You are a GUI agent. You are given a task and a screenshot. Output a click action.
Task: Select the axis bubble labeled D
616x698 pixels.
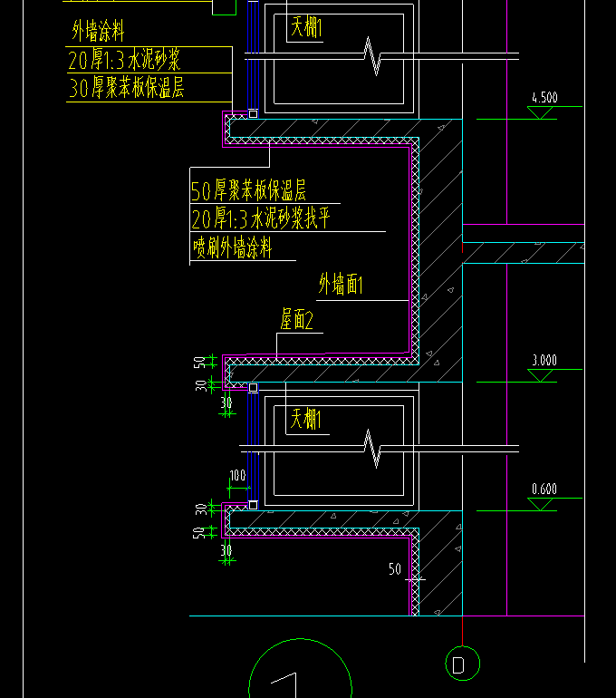click(463, 664)
